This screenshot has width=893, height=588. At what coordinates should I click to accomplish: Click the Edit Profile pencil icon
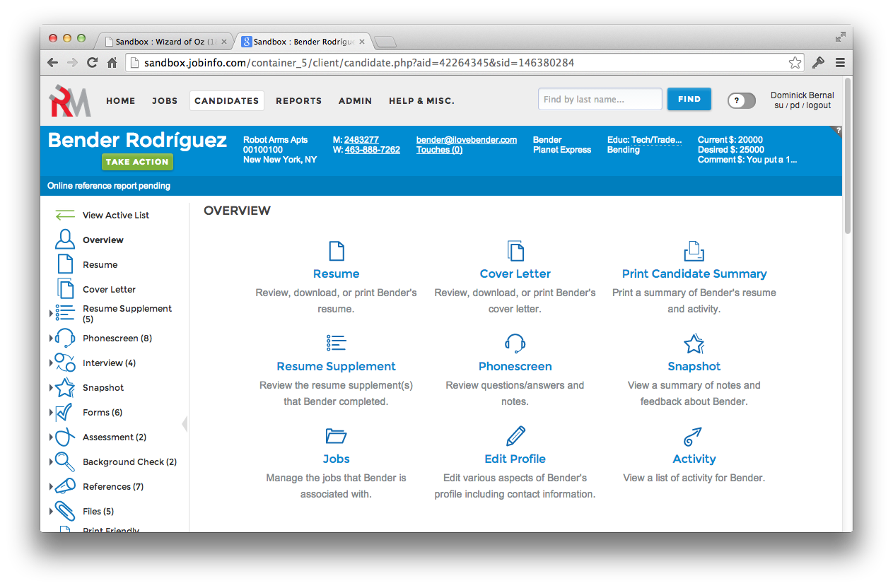(x=515, y=436)
